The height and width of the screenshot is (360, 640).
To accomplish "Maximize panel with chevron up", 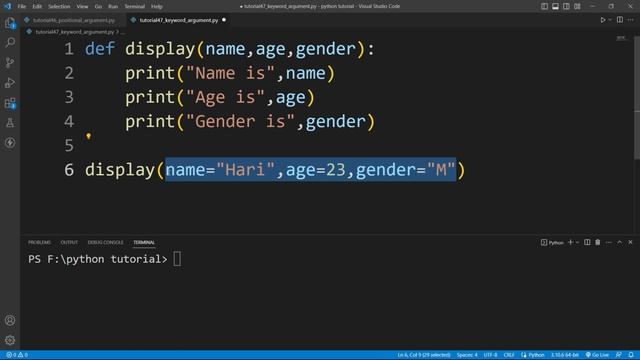I will (x=619, y=242).
